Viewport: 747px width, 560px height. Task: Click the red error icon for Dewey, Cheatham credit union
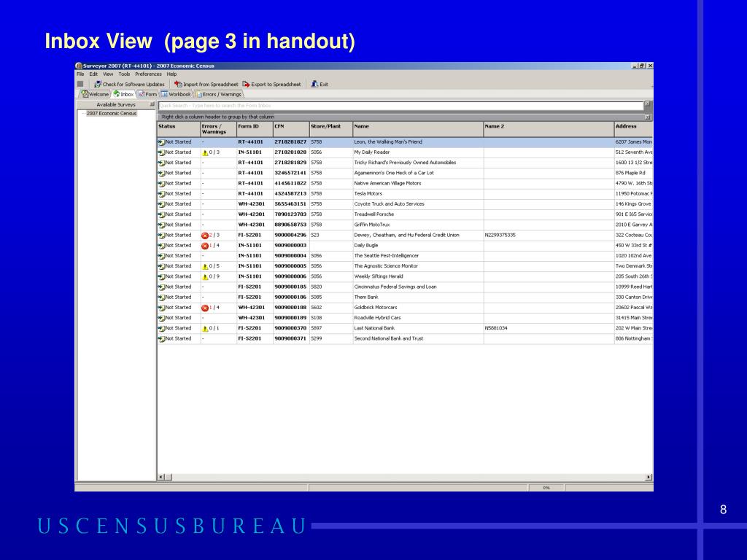[205, 236]
